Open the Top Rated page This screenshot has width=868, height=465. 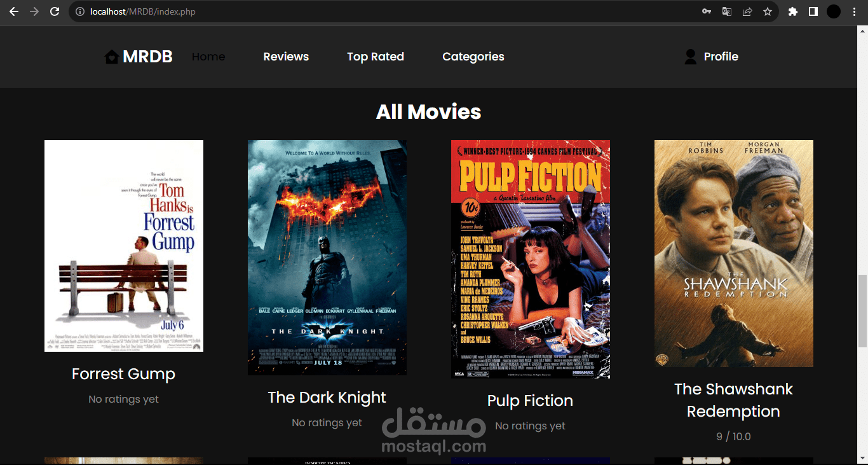pyautogui.click(x=376, y=56)
